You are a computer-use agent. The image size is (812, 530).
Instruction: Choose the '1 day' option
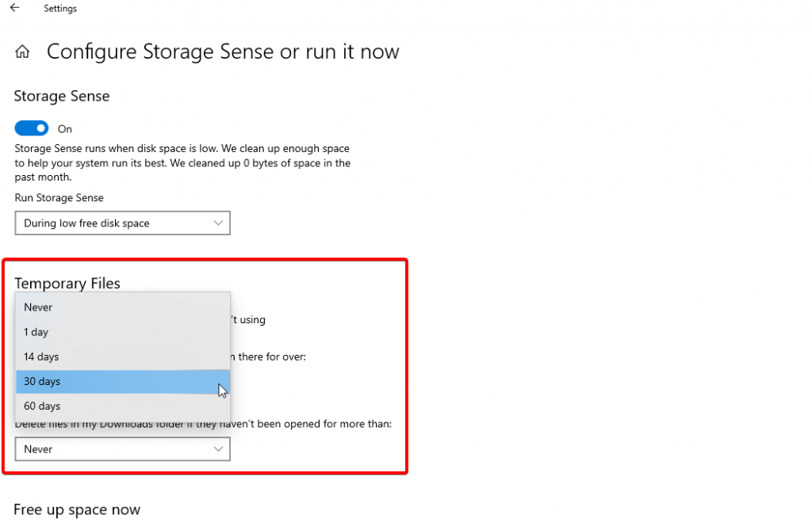click(36, 332)
